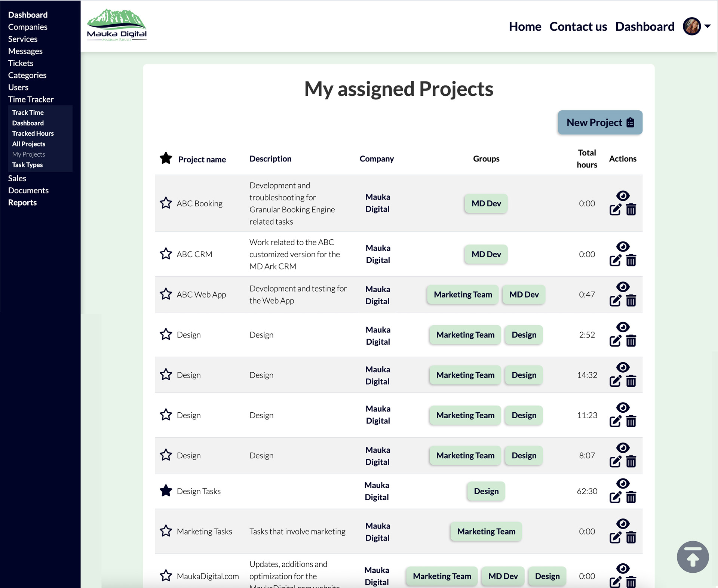The height and width of the screenshot is (588, 718).
Task: Open Messages in the sidebar
Action: click(x=25, y=51)
